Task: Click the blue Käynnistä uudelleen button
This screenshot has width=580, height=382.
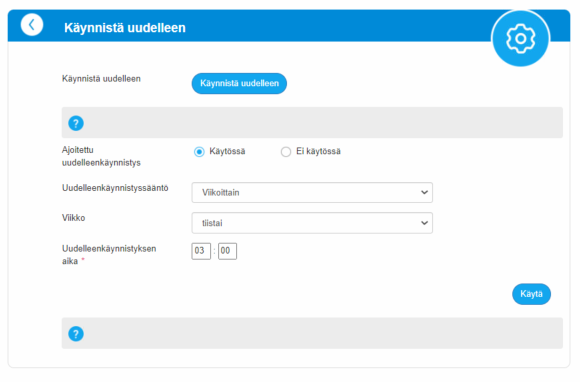Action: [x=239, y=84]
